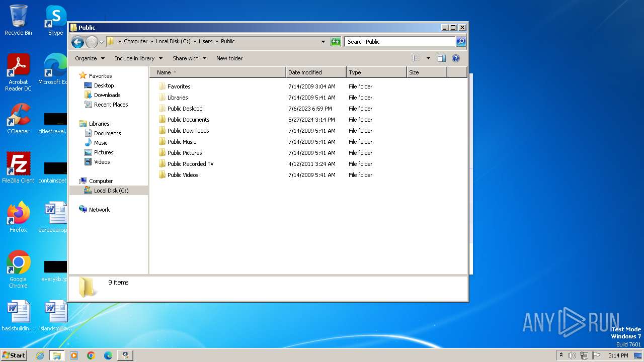Select Network in the navigation pane
644x362 pixels.
[x=99, y=210]
